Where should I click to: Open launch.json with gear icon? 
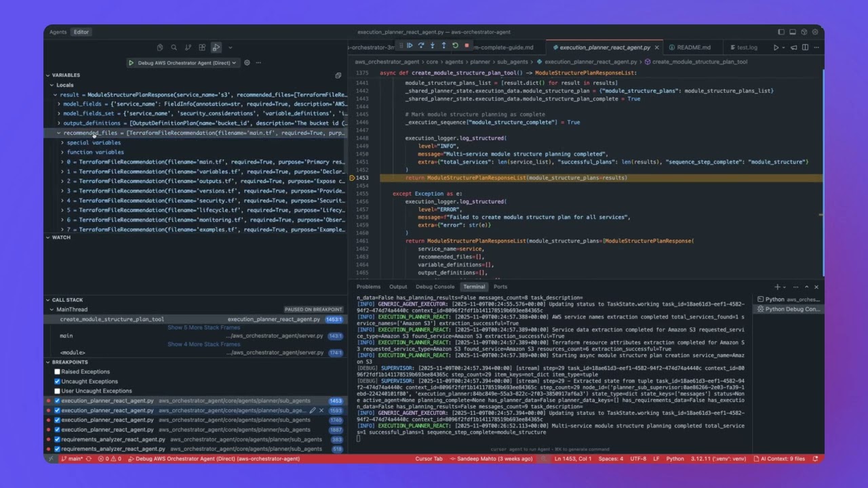[x=247, y=62]
